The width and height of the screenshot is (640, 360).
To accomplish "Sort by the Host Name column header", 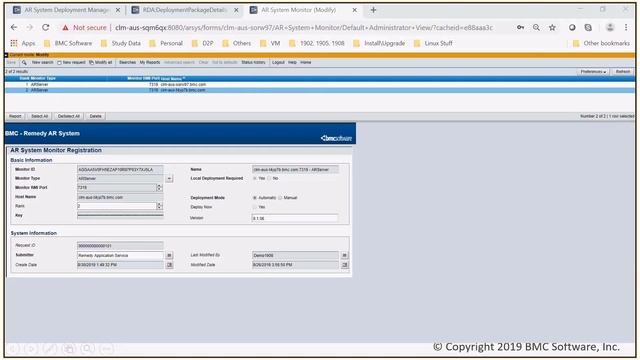I will pyautogui.click(x=172, y=78).
